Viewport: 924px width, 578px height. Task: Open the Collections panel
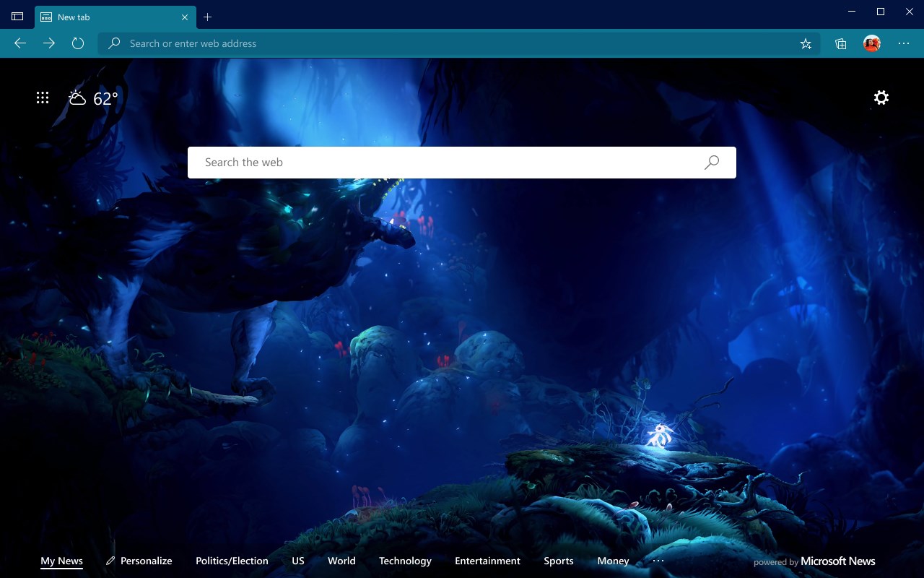pos(841,43)
